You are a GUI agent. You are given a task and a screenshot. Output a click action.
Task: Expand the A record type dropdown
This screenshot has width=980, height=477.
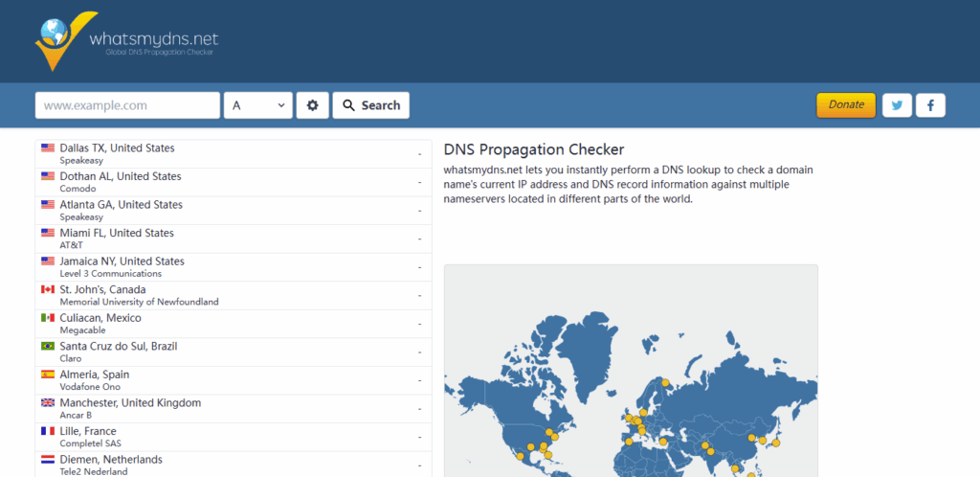[258, 105]
